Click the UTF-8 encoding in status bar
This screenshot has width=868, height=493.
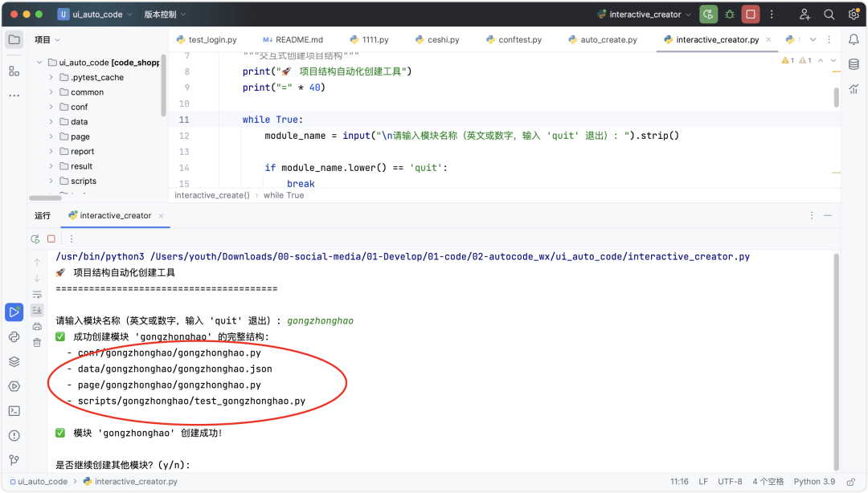tap(730, 482)
